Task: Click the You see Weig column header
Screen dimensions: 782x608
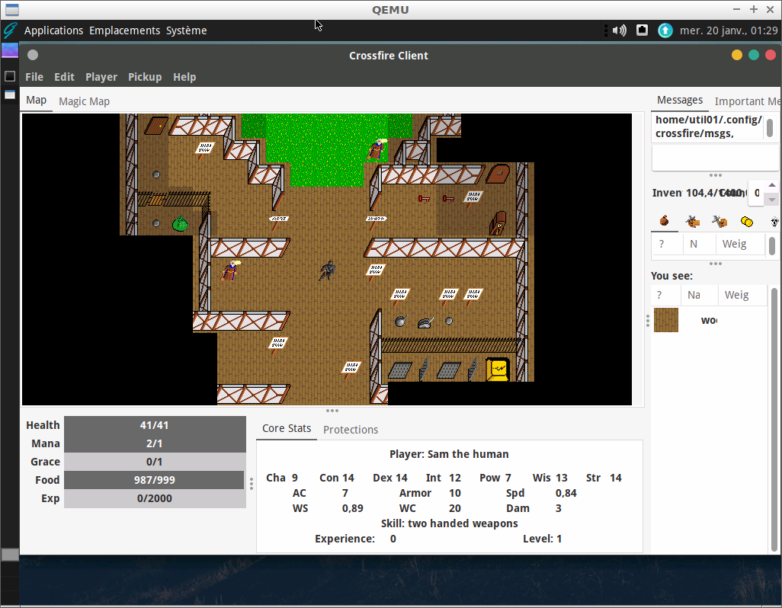Action: (742, 295)
